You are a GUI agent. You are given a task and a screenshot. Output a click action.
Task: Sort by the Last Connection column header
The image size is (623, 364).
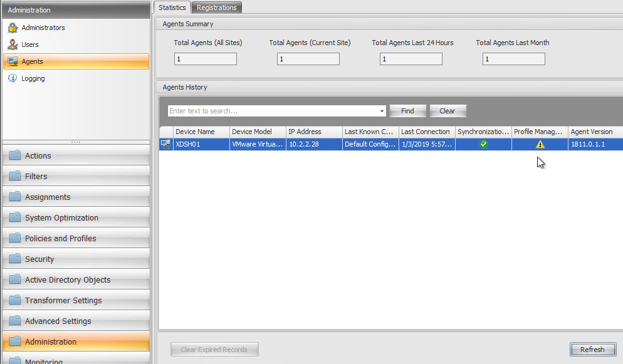427,132
